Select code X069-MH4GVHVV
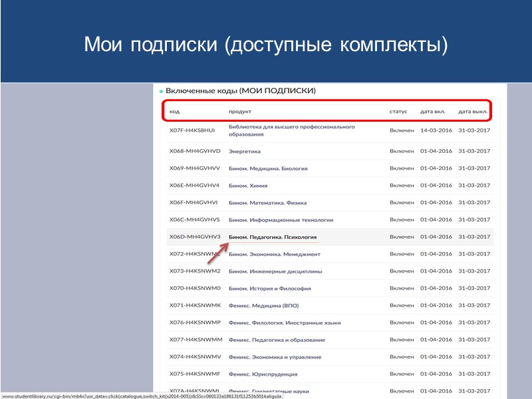This screenshot has width=532, height=399. [x=195, y=168]
